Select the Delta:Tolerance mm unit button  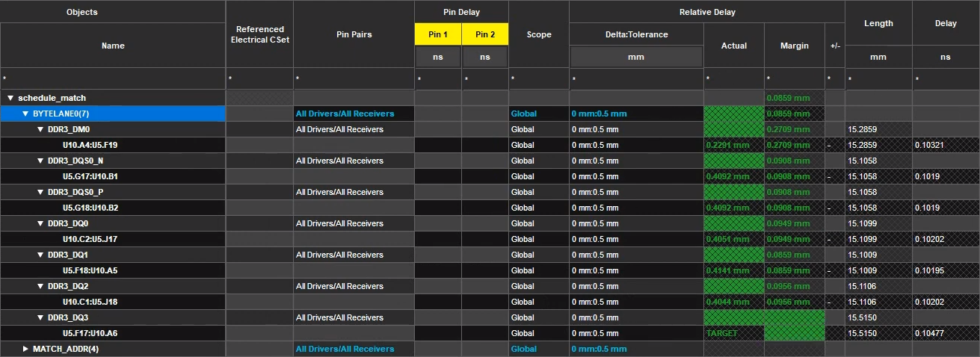click(x=636, y=57)
